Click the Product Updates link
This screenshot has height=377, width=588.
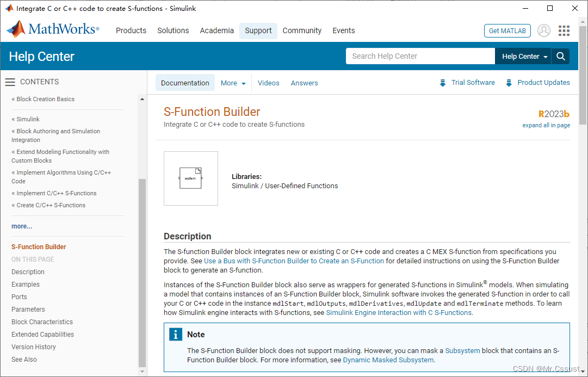point(544,83)
